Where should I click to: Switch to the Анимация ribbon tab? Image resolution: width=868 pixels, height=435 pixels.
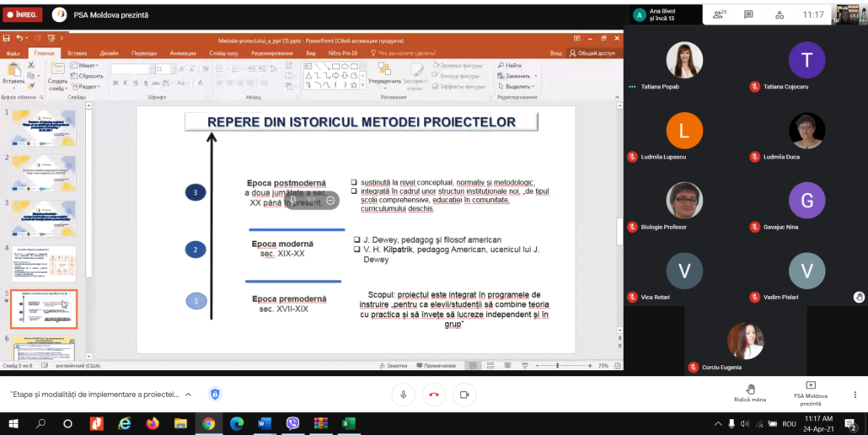(182, 53)
